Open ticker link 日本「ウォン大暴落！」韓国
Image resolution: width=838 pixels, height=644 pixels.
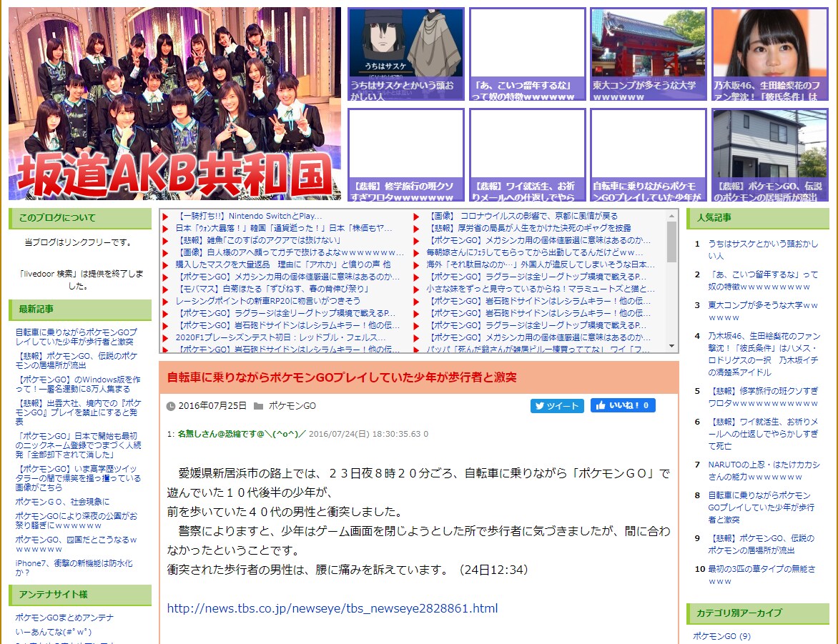click(284, 228)
